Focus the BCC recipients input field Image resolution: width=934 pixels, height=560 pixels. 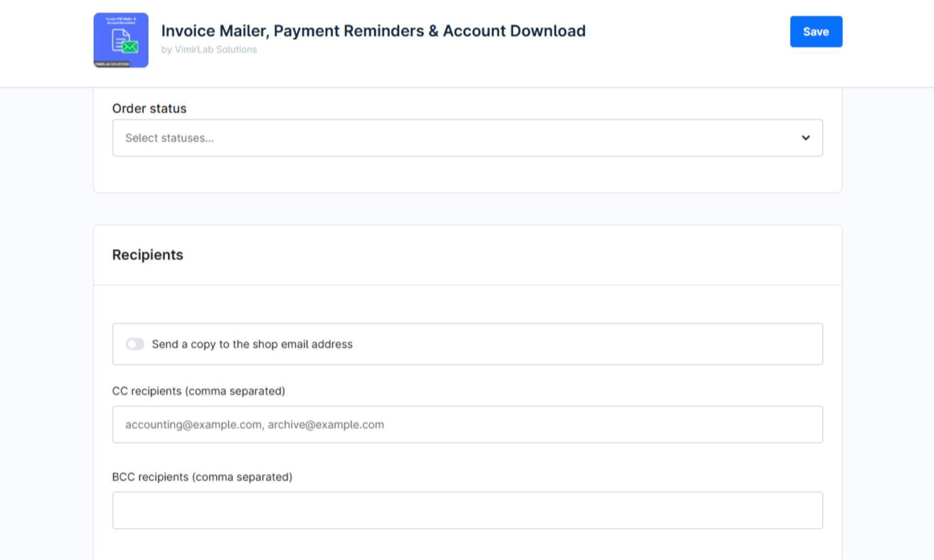click(467, 510)
